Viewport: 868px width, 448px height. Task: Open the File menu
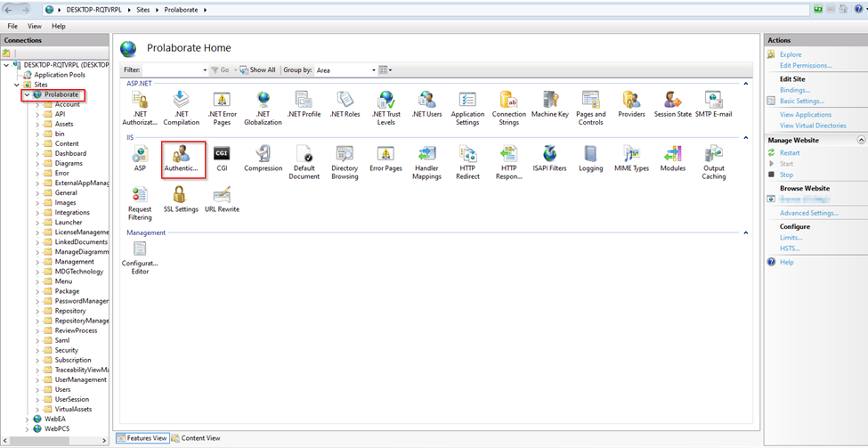[x=12, y=26]
